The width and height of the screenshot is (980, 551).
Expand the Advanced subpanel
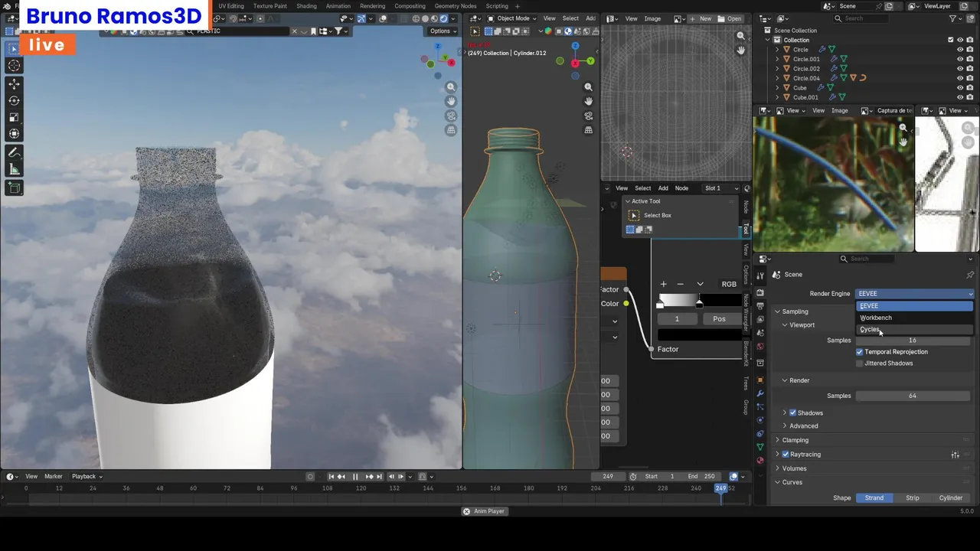785,426
